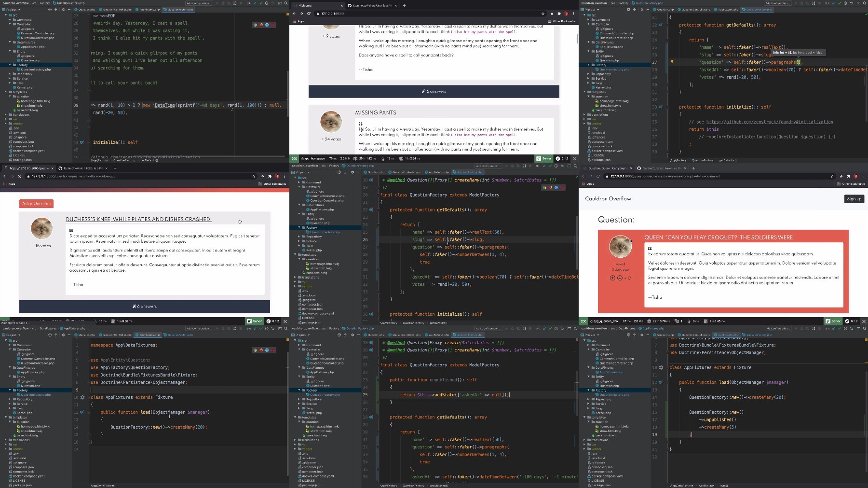Viewport: 868px width, 488px height.
Task: Click the Sign up button
Action: pyautogui.click(x=854, y=199)
